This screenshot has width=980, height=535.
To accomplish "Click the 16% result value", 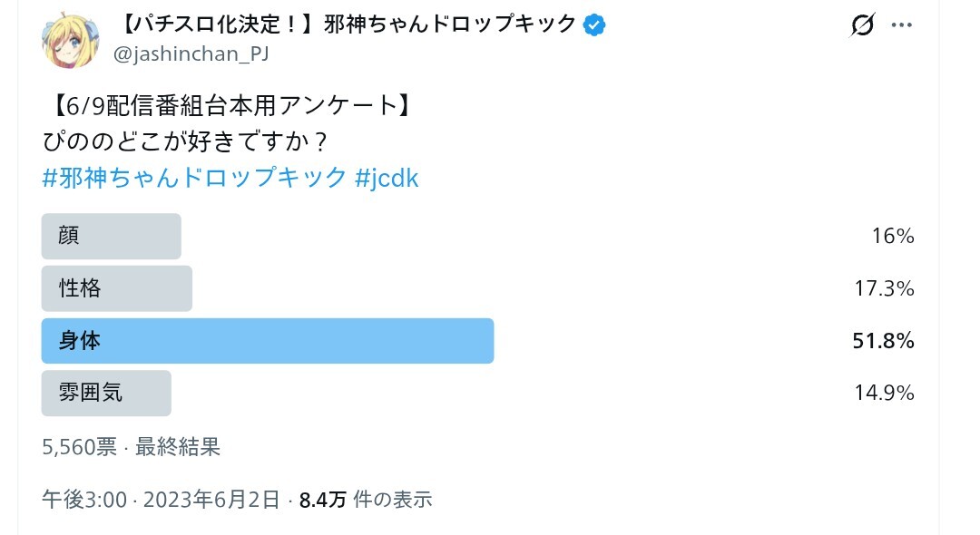I will click(893, 236).
